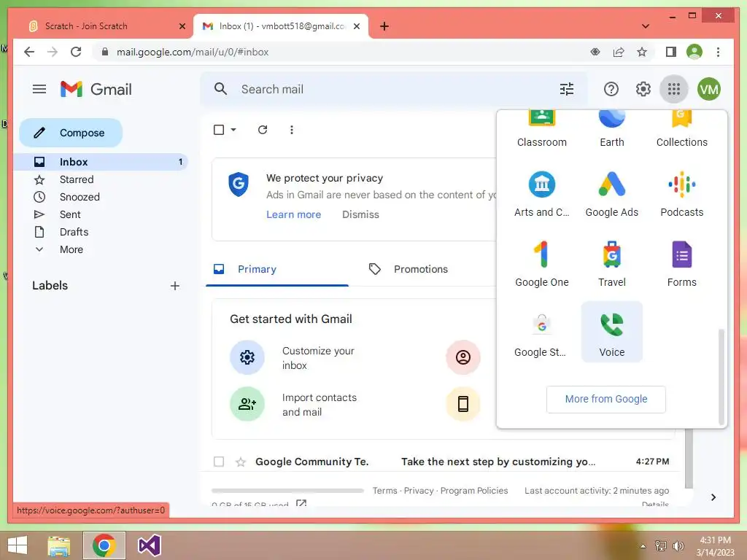Select the Google Community Team email checkbox
The width and height of the screenshot is (747, 560).
pos(219,462)
